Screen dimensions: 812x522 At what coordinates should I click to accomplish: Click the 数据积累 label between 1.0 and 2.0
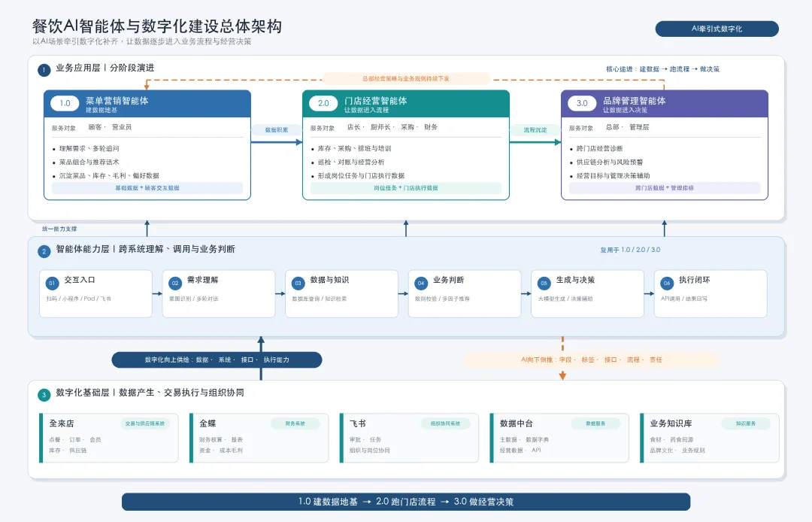point(277,130)
